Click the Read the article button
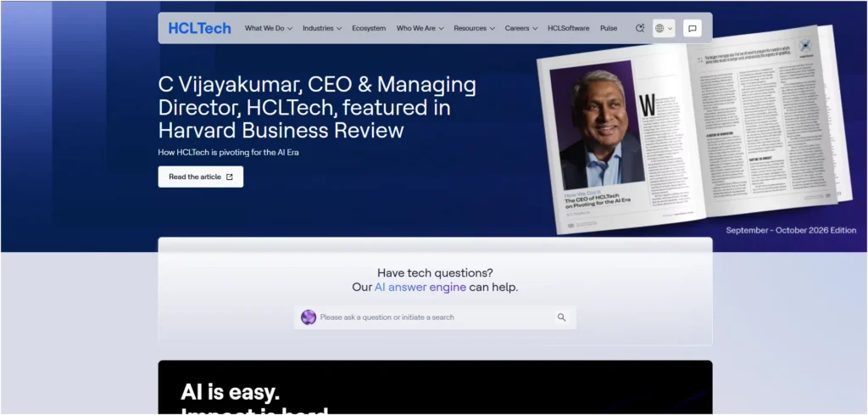 pos(200,177)
